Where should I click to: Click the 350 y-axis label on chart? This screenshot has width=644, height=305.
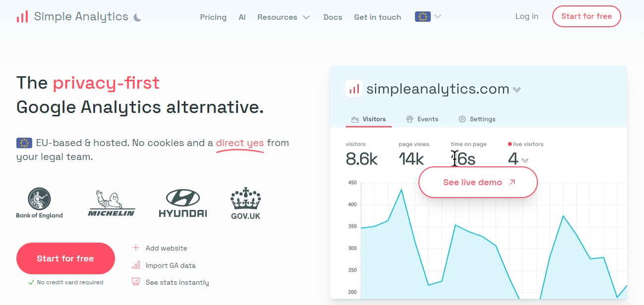click(x=352, y=226)
